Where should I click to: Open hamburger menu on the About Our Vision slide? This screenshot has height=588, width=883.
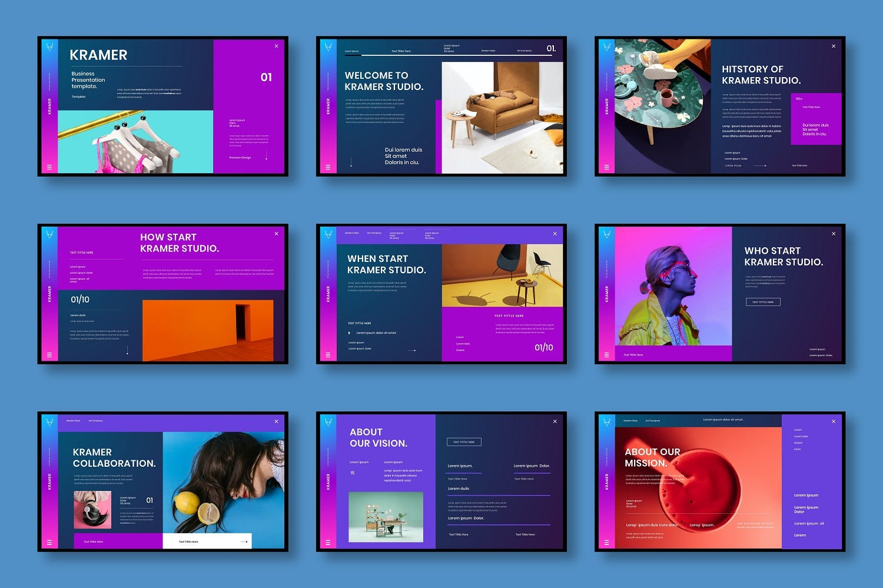[328, 543]
